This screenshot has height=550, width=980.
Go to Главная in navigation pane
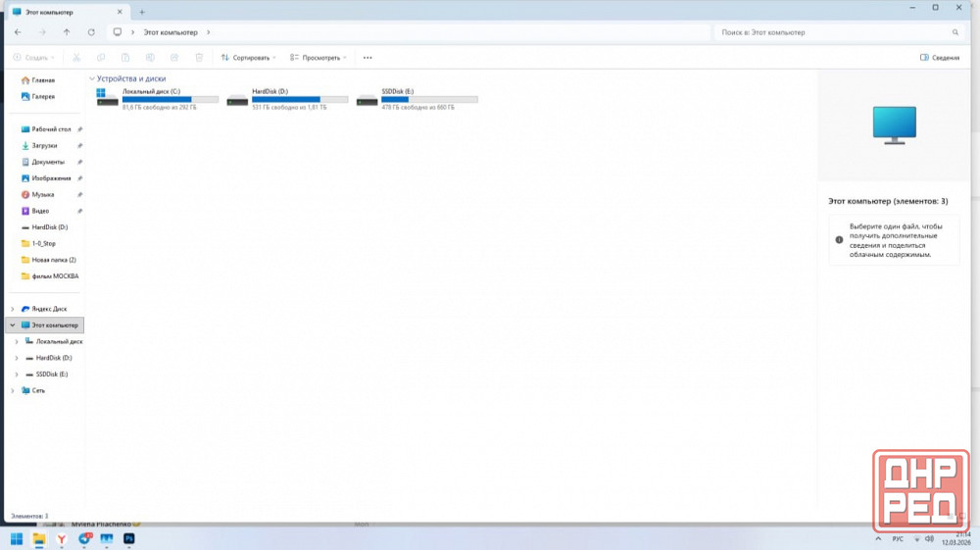click(x=42, y=80)
